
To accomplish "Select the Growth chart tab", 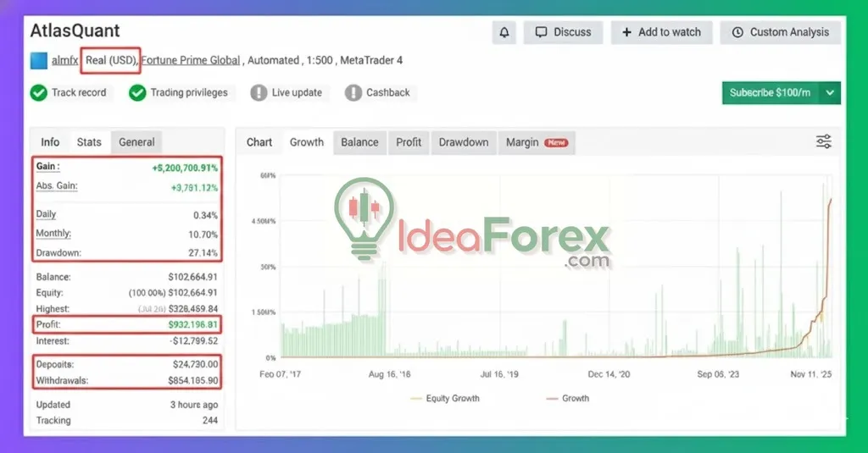I will (x=307, y=143).
